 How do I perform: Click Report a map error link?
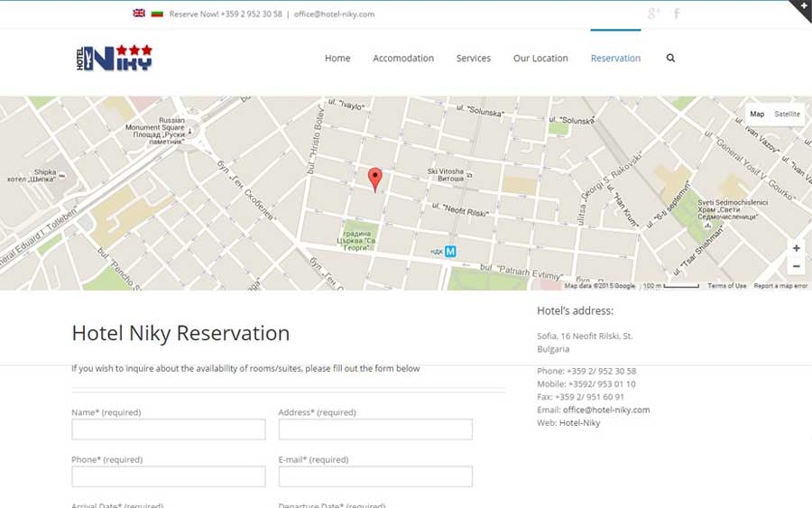[780, 286]
